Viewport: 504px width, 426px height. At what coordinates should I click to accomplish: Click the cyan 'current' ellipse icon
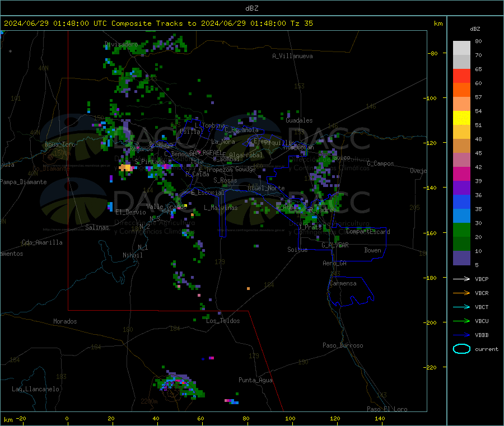[x=461, y=349]
